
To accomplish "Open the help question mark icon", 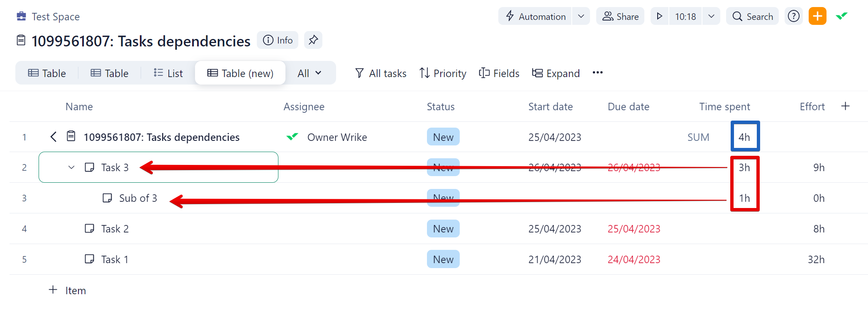I will click(793, 16).
